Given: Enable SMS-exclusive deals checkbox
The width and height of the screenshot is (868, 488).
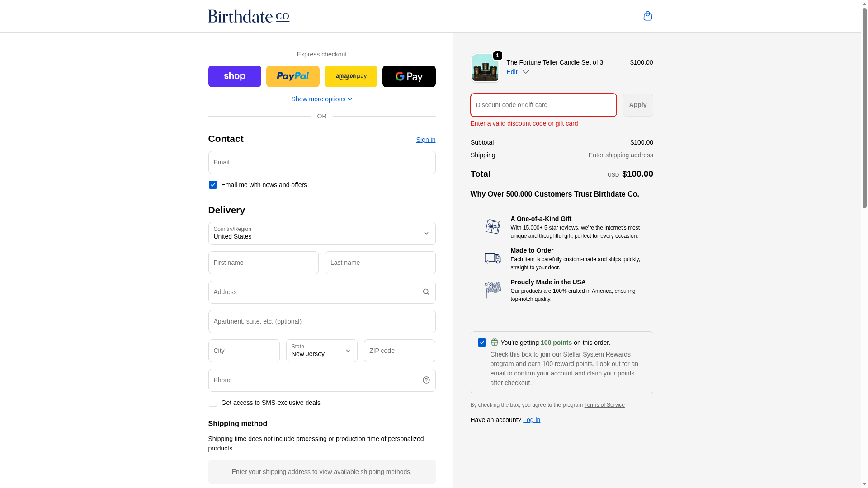Looking at the screenshot, I should 213,403.
